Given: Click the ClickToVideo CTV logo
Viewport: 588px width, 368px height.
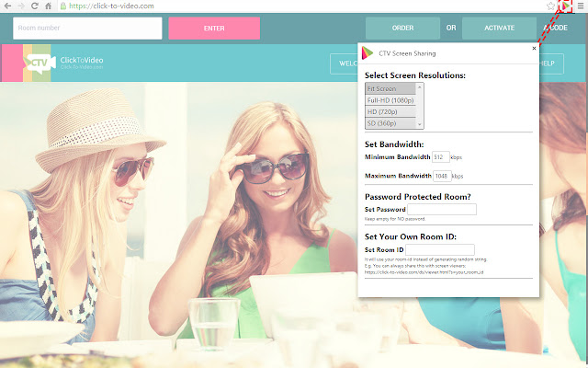Looking at the screenshot, I should 40,63.
